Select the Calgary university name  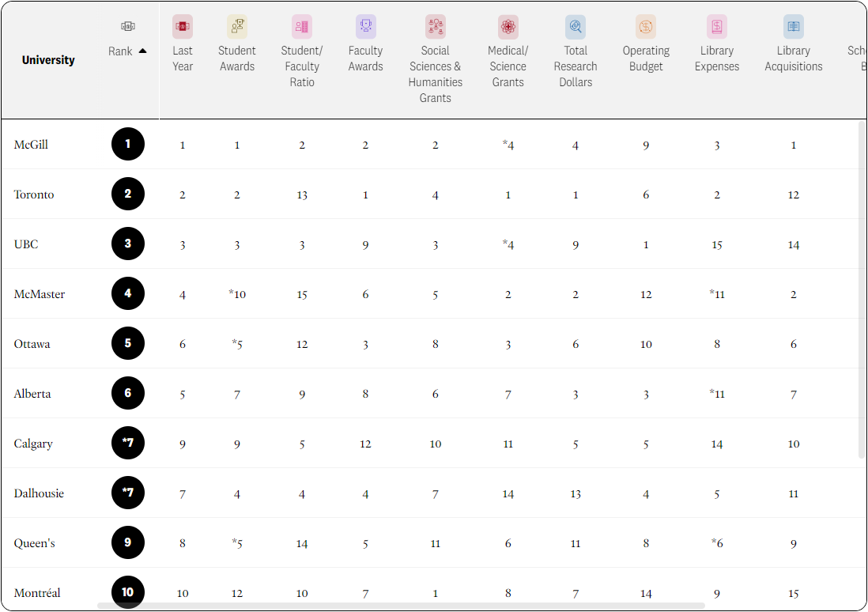pos(33,444)
